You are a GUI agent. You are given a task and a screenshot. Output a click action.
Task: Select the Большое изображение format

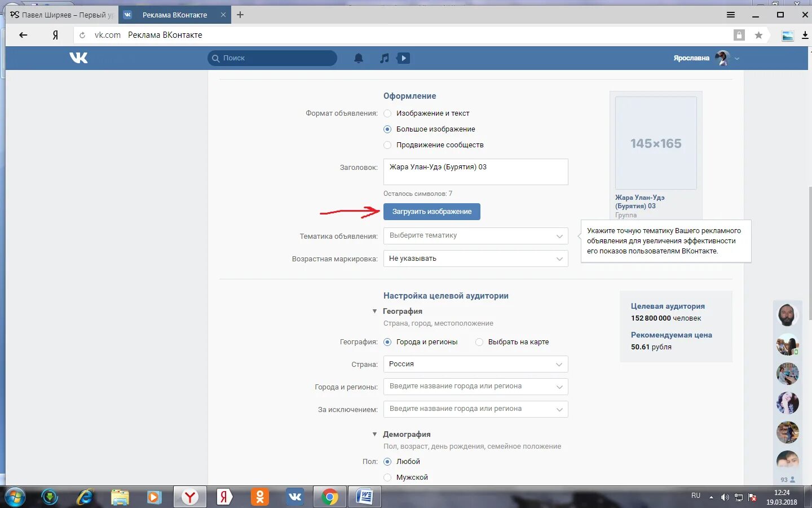pyautogui.click(x=387, y=129)
